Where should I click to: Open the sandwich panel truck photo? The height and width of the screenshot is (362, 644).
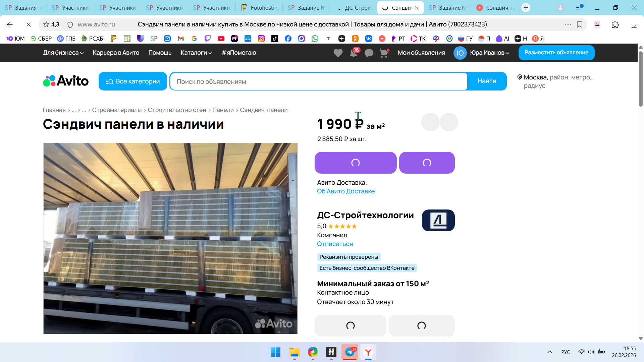(170, 238)
